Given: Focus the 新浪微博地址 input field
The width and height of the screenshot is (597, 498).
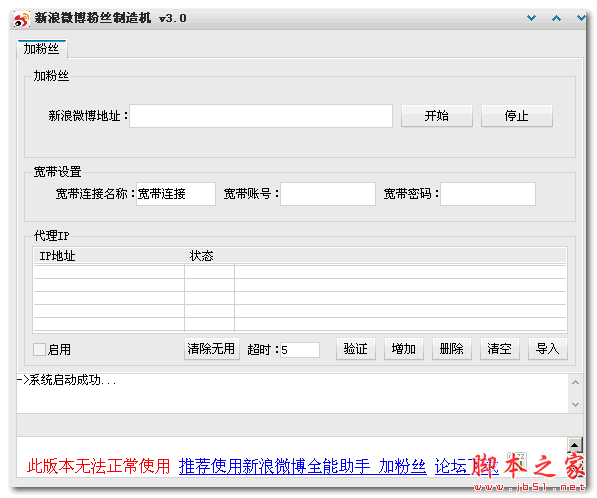Looking at the screenshot, I should point(261,116).
